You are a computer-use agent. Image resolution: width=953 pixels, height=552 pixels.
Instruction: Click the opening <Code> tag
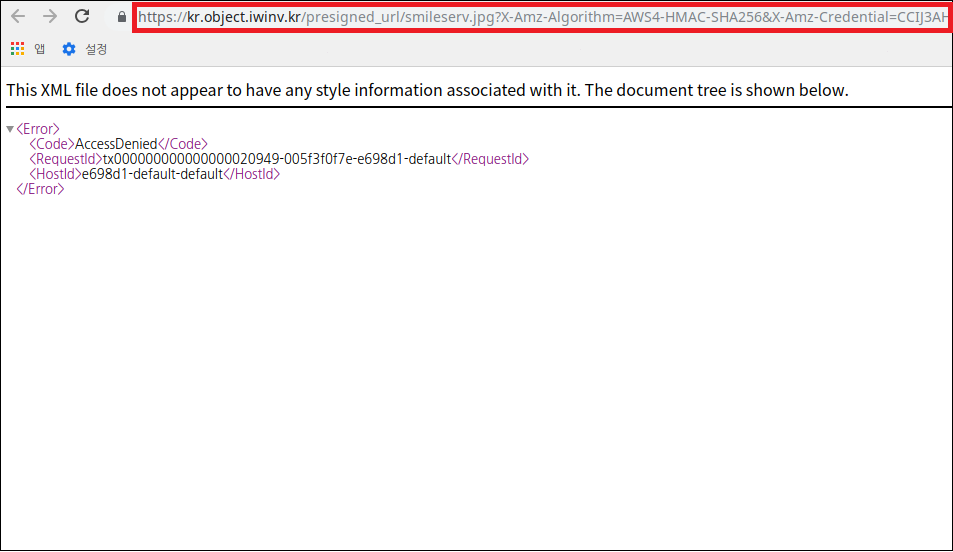52,144
